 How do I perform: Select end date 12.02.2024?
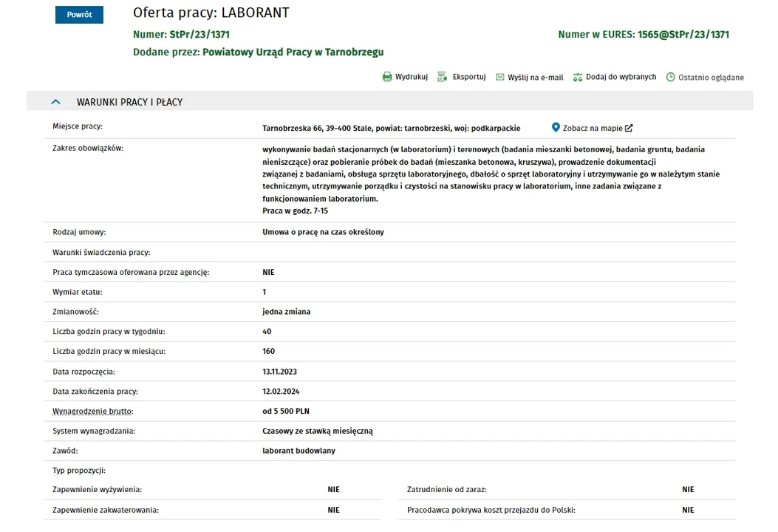click(281, 391)
